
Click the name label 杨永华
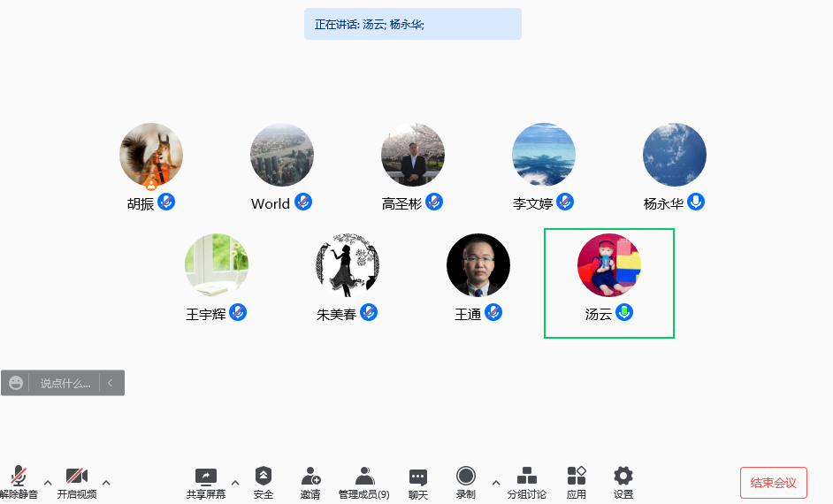coord(663,204)
